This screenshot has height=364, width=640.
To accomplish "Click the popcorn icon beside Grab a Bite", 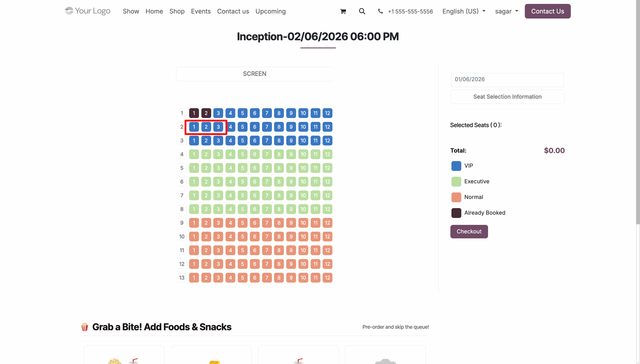I will click(x=85, y=327).
